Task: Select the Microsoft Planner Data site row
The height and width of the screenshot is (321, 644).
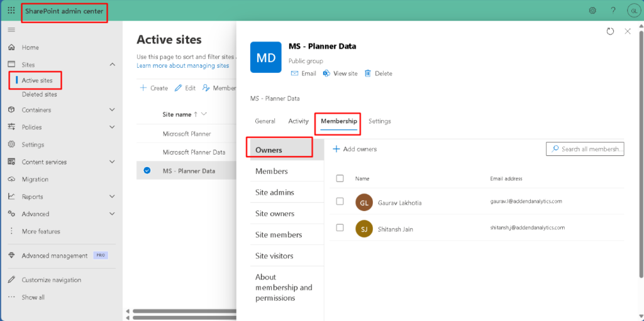Action: click(x=186, y=152)
